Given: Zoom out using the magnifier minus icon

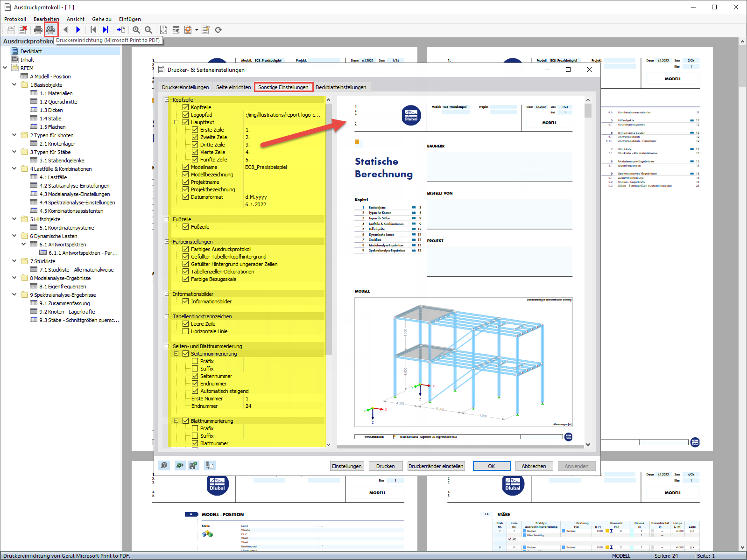Looking at the screenshot, I should (x=148, y=29).
